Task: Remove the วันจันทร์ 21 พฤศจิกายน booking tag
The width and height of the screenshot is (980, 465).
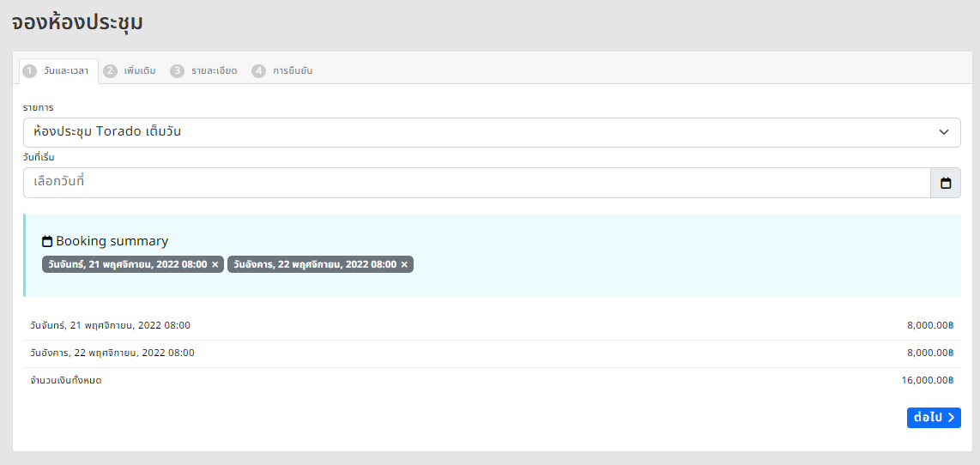Action: click(x=215, y=264)
